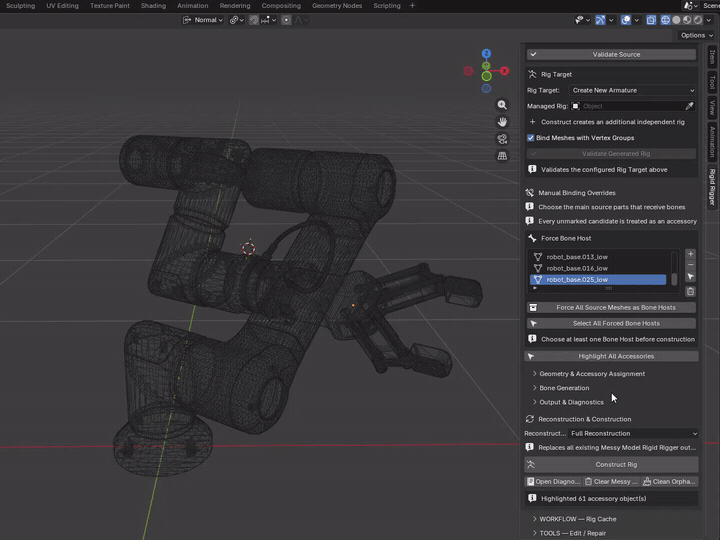Click mesh icon of robot_base.013_low
720x540 pixels.
[538, 257]
